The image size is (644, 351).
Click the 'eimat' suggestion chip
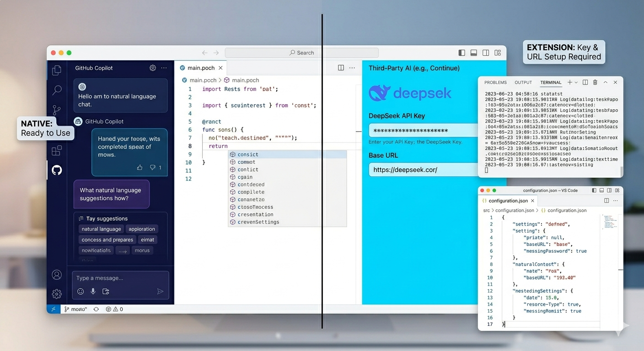click(x=148, y=239)
